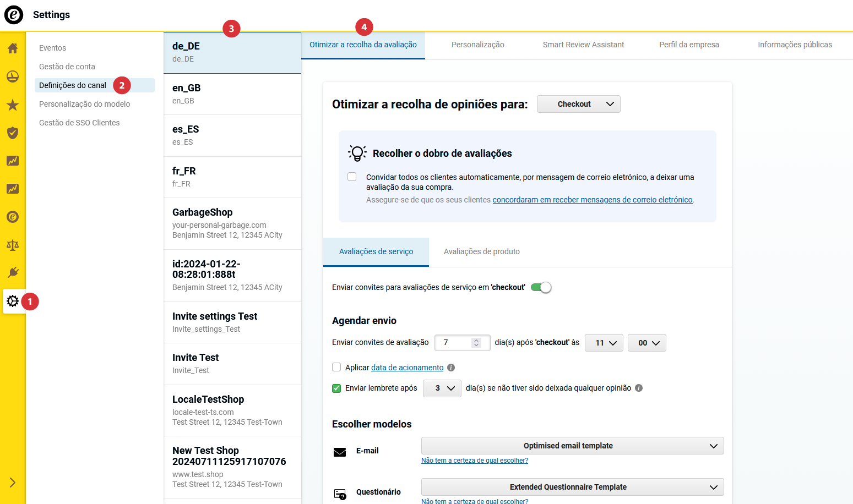Select Gestão de conta menu item
The width and height of the screenshot is (853, 504).
pos(67,67)
